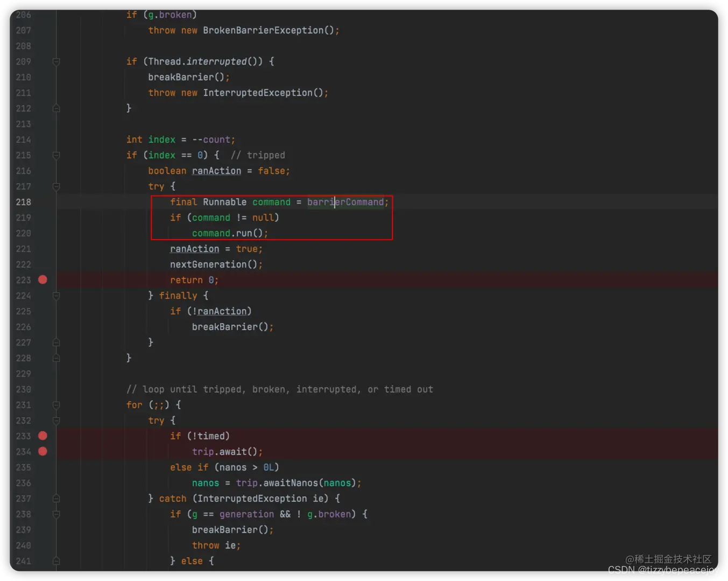Screen dimensions: 728x581
Task: Click breakBarrier() on line 226
Action: coord(230,327)
